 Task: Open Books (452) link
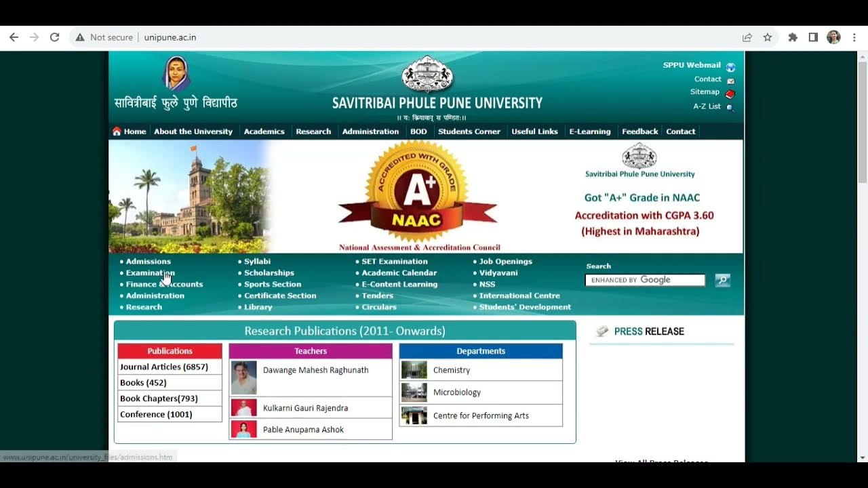click(143, 383)
